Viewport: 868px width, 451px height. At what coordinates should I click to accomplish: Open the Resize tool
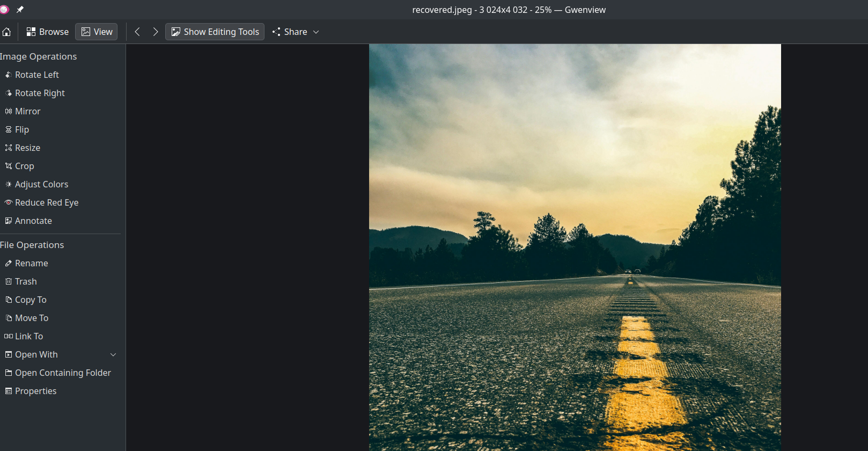(27, 148)
